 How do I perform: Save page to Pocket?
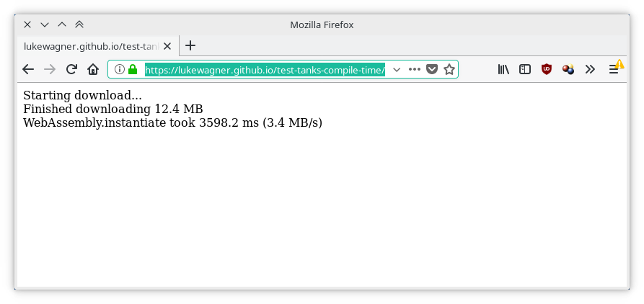tap(432, 69)
